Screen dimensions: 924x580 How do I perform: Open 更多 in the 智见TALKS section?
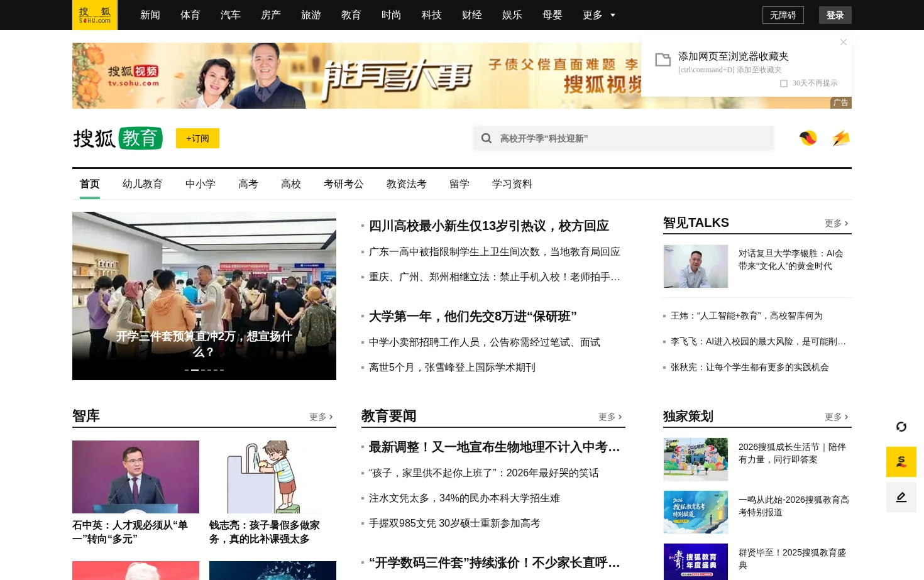pos(837,223)
